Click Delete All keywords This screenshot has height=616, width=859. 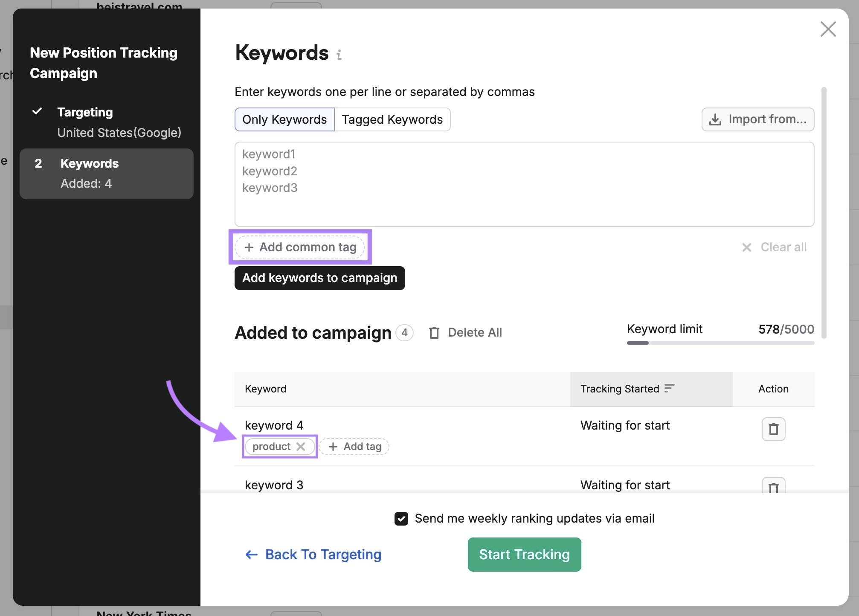[x=465, y=333]
